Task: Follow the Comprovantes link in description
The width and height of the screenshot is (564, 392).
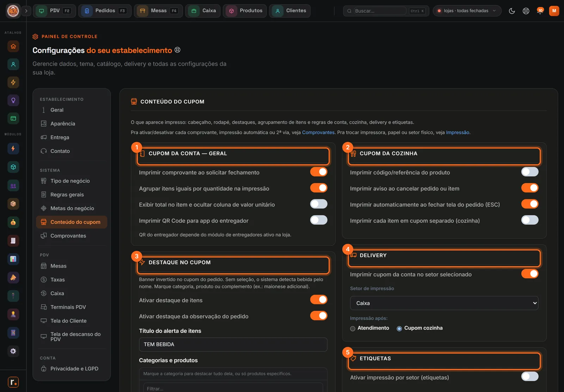Action: click(x=318, y=133)
